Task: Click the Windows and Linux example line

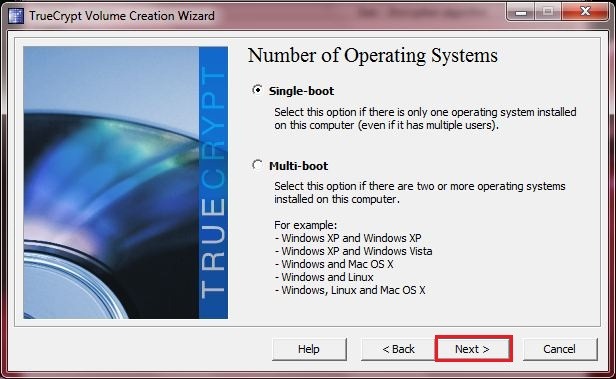Action: [x=324, y=277]
